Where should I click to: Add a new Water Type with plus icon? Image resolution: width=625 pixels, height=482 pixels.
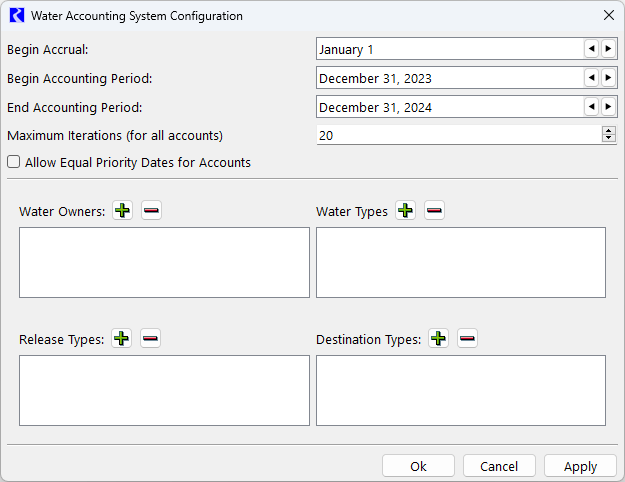[x=405, y=211]
